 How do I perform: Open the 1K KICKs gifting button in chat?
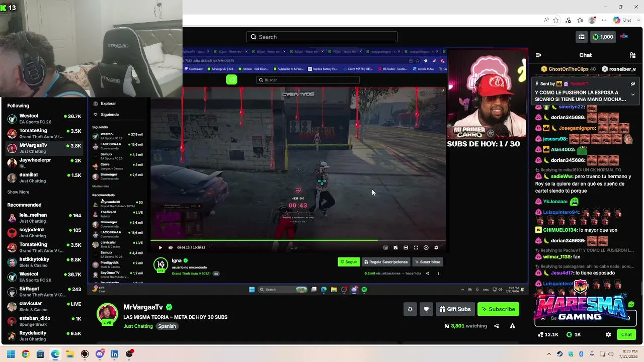point(574,334)
